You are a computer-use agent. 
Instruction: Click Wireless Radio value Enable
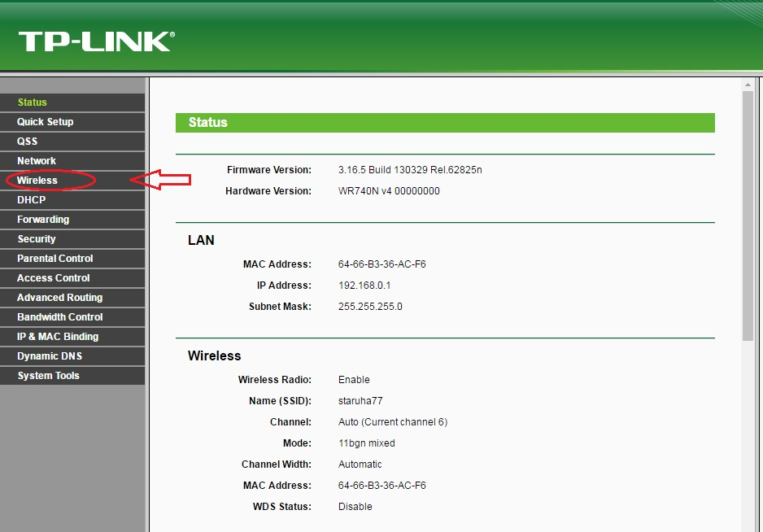(x=355, y=380)
